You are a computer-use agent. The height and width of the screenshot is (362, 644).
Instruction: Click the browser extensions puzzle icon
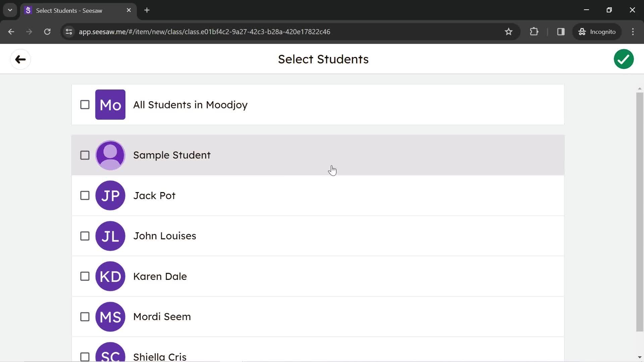point(535,32)
